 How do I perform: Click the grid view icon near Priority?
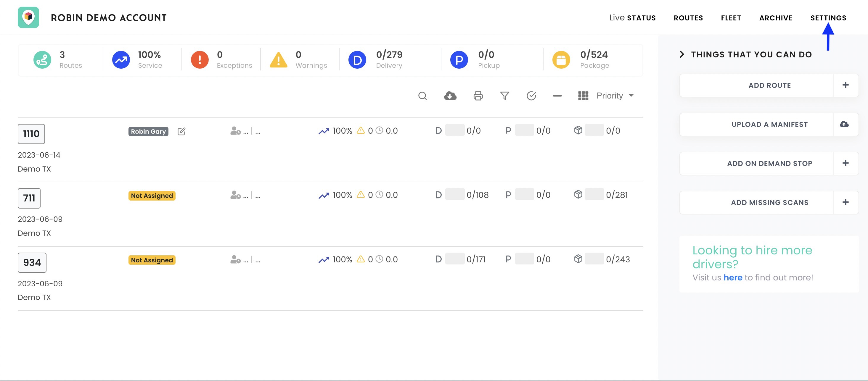click(x=583, y=96)
